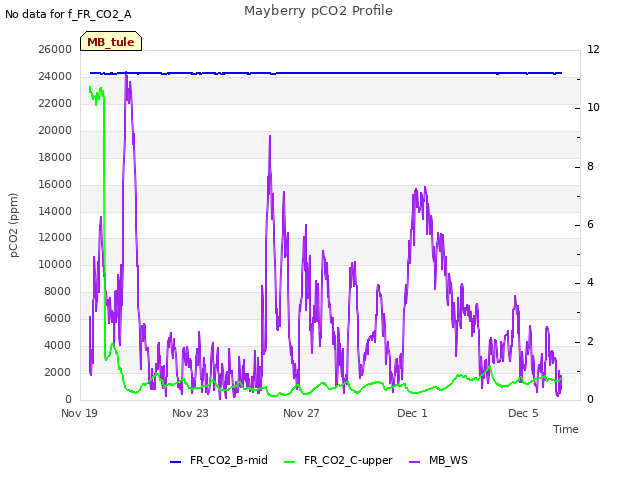The image size is (640, 480).
Task: Click the Dec 1 x-axis tick label
Action: pos(412,413)
